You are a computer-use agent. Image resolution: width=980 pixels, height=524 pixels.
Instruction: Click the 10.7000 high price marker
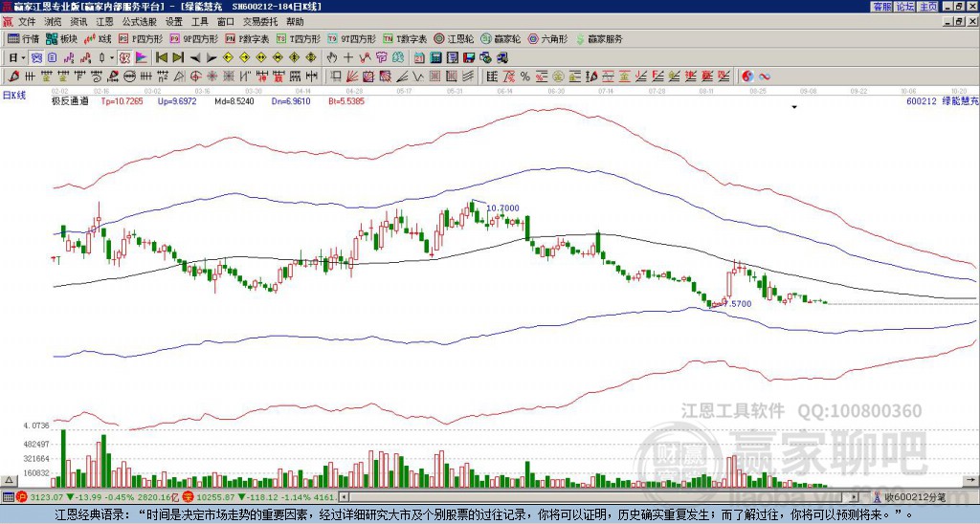[502, 208]
